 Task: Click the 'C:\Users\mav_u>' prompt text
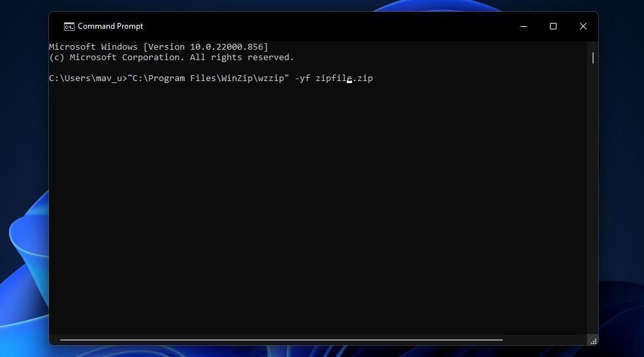click(88, 78)
